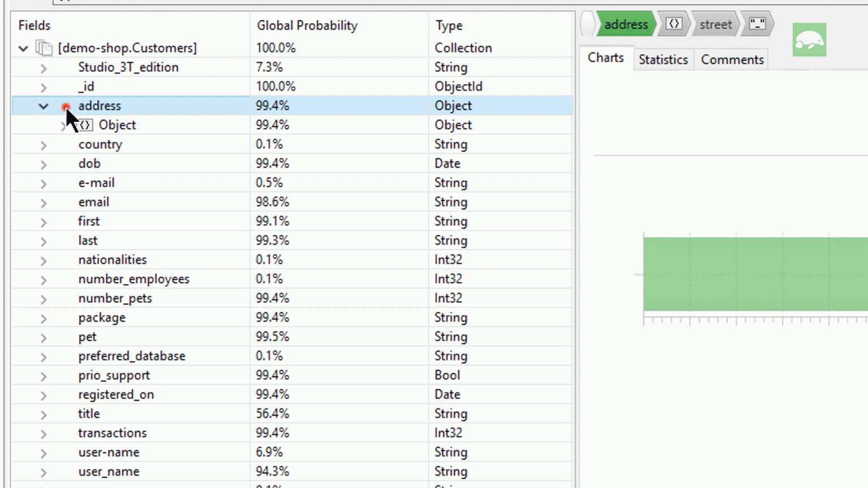Click the Object braces icon under address
This screenshot has width=868, height=488.
click(85, 125)
